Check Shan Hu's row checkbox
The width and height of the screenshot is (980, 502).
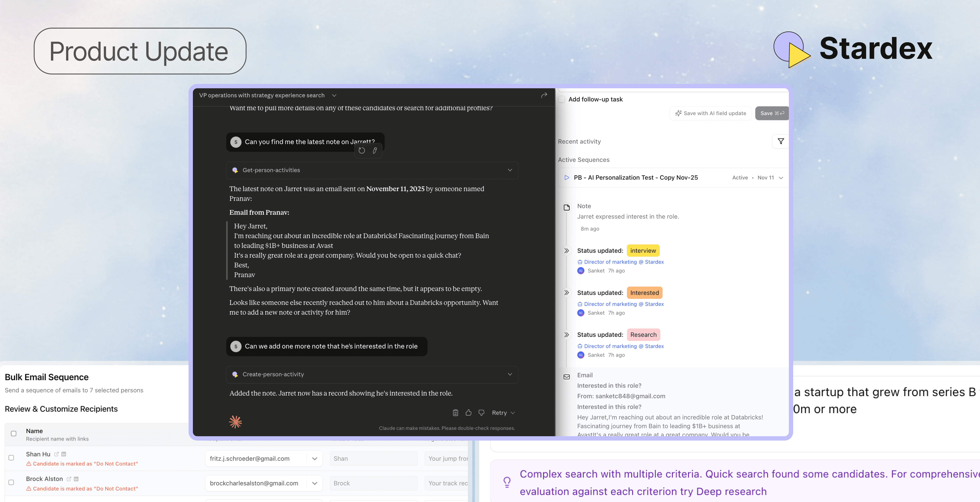pos(11,458)
